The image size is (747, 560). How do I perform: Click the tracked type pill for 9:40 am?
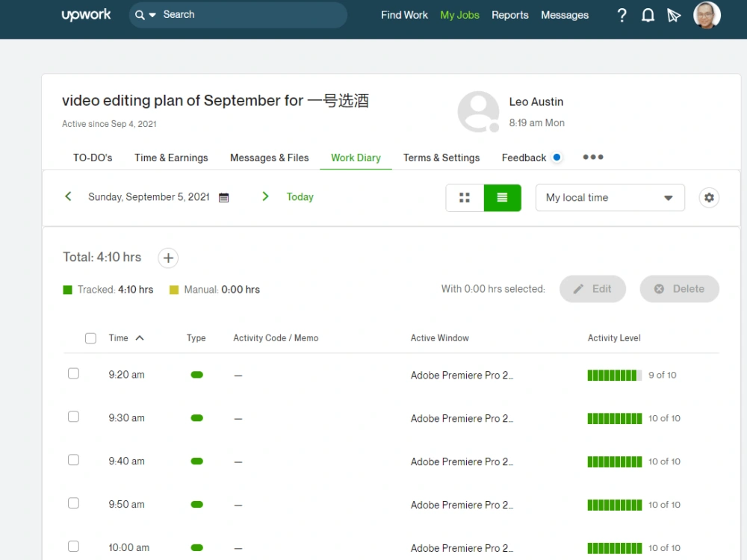point(196,461)
